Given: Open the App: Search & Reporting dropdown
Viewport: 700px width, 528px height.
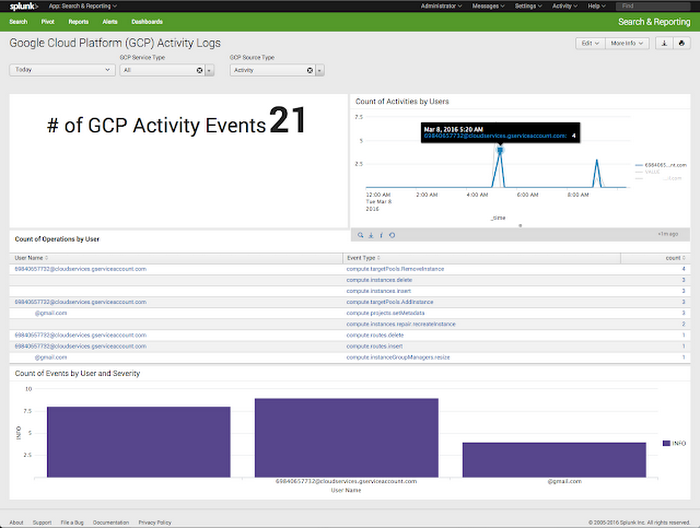Looking at the screenshot, I should 83,6.
